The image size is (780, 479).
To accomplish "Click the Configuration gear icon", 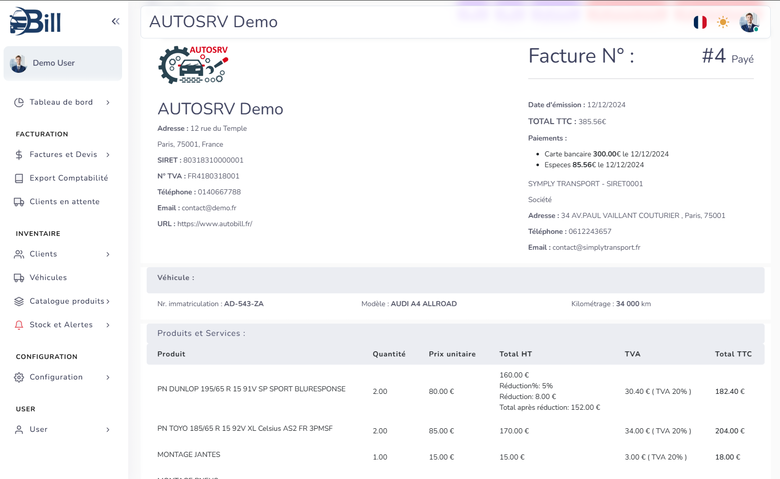I will 19,377.
